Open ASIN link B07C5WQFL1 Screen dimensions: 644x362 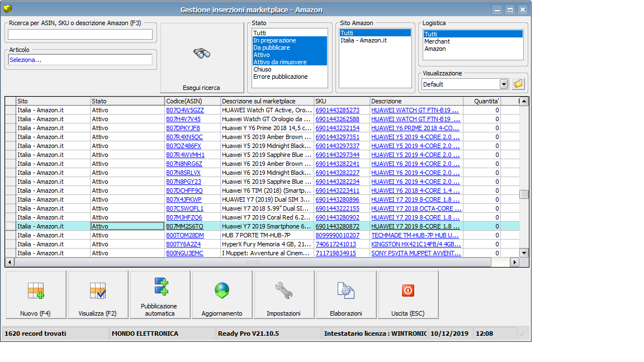click(x=185, y=208)
